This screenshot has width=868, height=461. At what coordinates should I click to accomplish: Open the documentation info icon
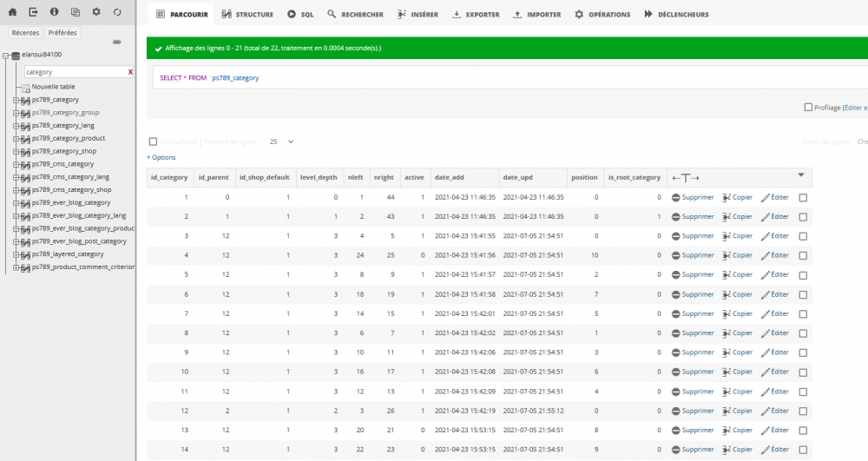pos(54,12)
